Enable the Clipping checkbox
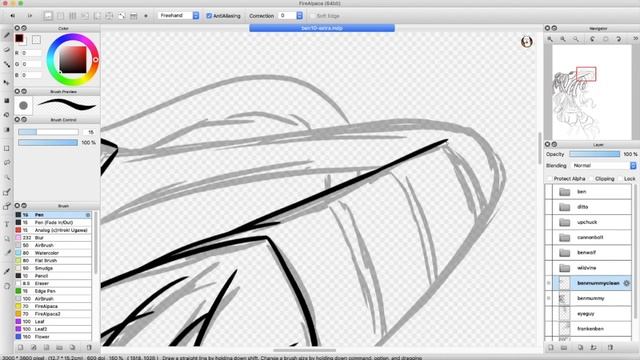This screenshot has height=360, width=640. pos(591,179)
